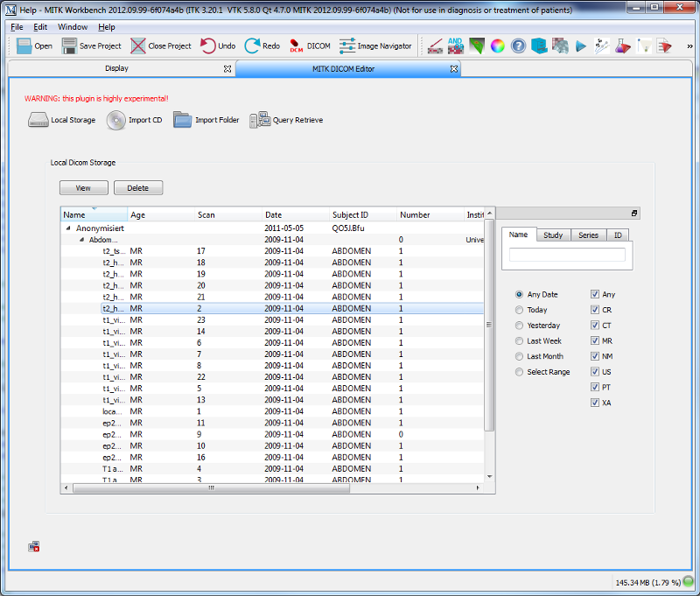Switch to the Study search tab
This screenshot has width=700, height=596.
coord(553,235)
